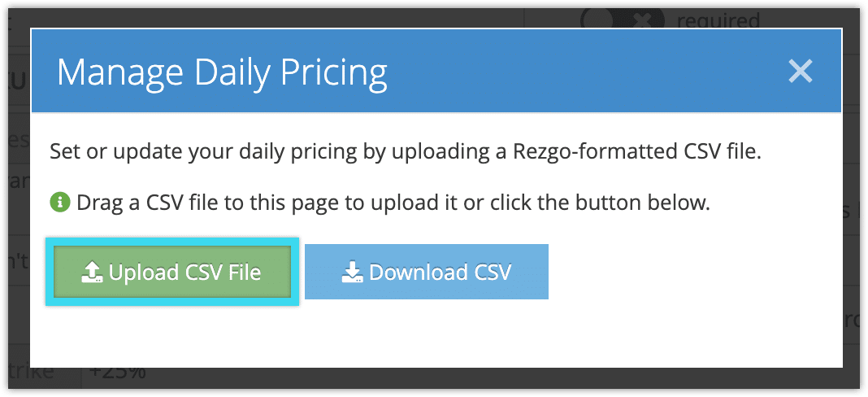Click the download arrow icon on blue button
868x397 pixels.
coord(353,273)
